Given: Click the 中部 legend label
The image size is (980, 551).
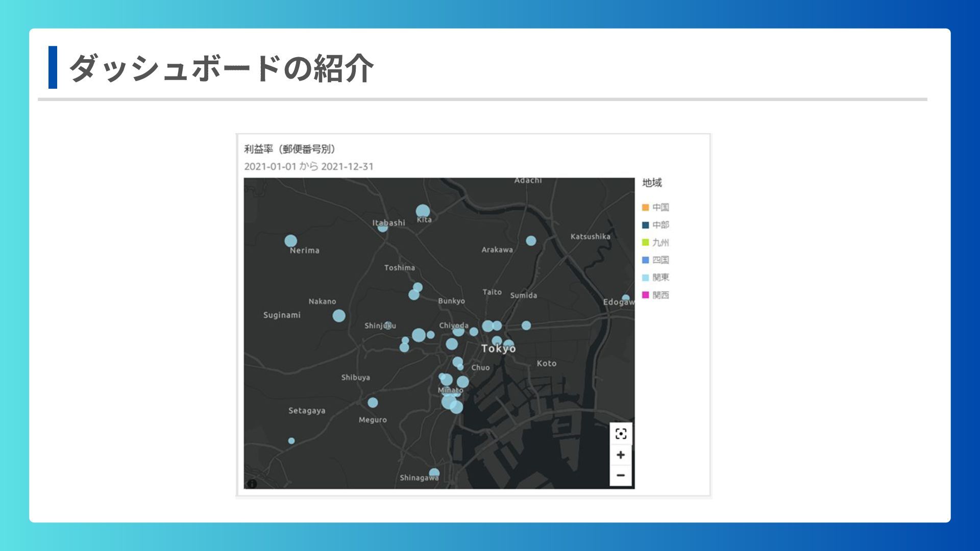Looking at the screenshot, I should click(x=660, y=225).
